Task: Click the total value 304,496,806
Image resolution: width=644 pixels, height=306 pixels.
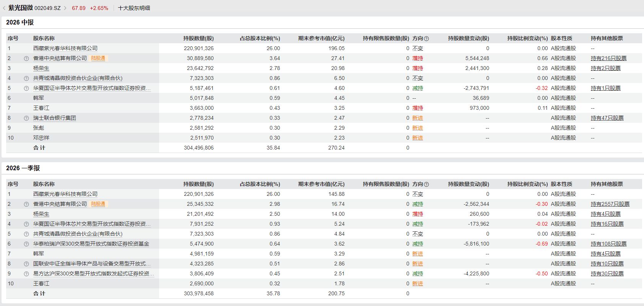Action: pyautogui.click(x=199, y=148)
